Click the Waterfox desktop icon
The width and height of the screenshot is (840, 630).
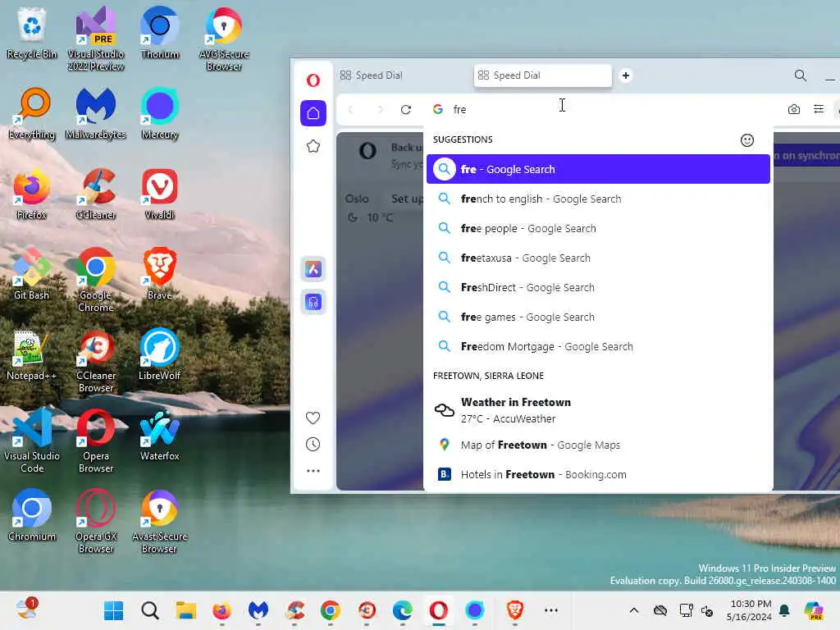click(160, 435)
